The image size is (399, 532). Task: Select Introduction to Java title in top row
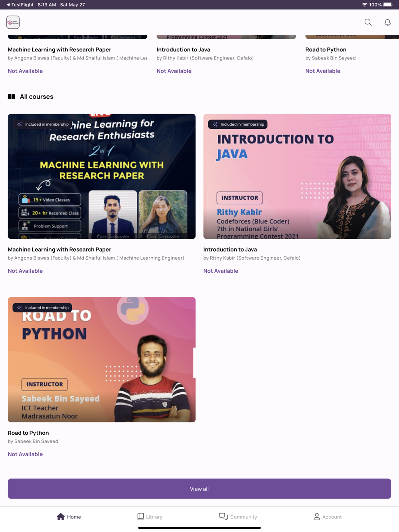click(x=184, y=49)
